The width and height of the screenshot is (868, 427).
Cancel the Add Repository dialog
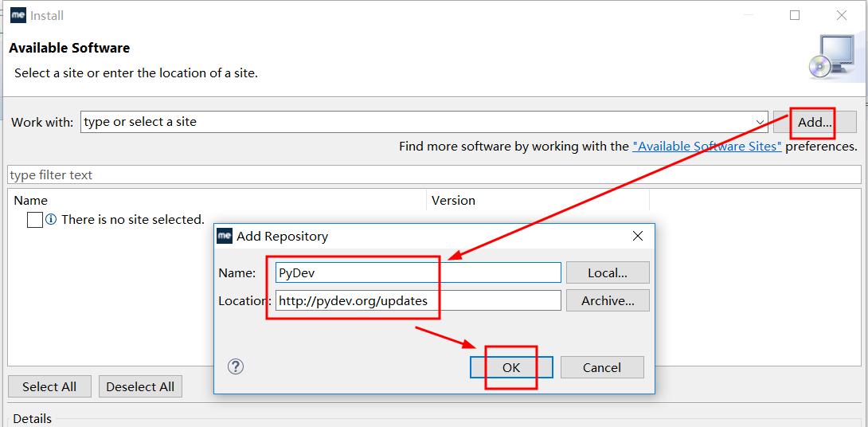pyautogui.click(x=602, y=367)
